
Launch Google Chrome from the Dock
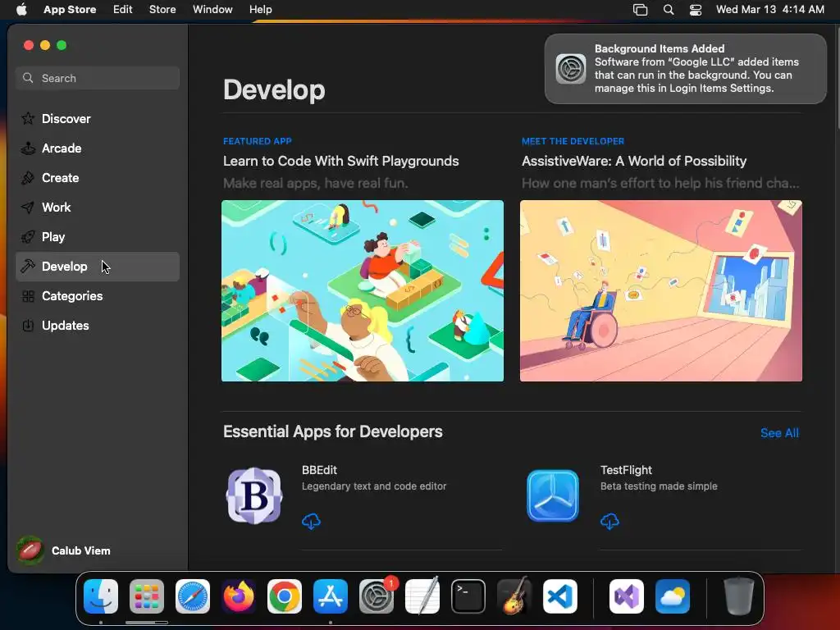pyautogui.click(x=285, y=596)
